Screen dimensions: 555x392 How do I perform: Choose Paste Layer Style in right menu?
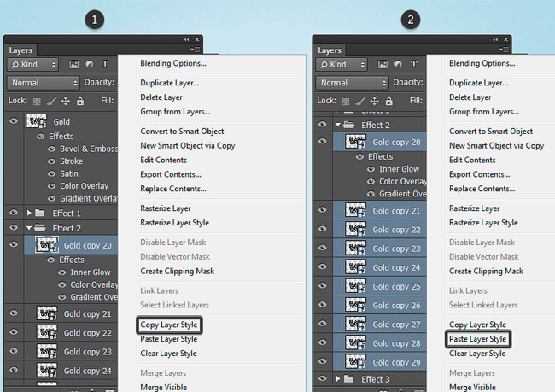point(478,339)
